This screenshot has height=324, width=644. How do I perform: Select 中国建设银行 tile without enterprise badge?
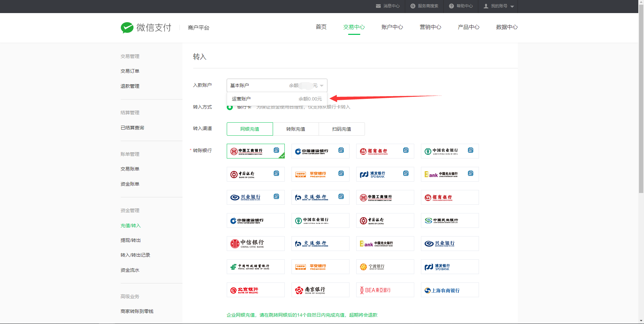tap(256, 220)
